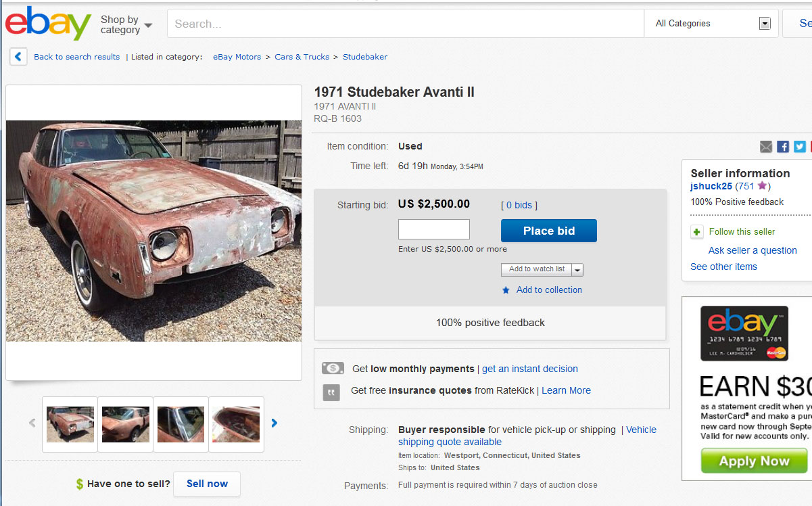Select the second car photo thumbnail

[x=126, y=424]
